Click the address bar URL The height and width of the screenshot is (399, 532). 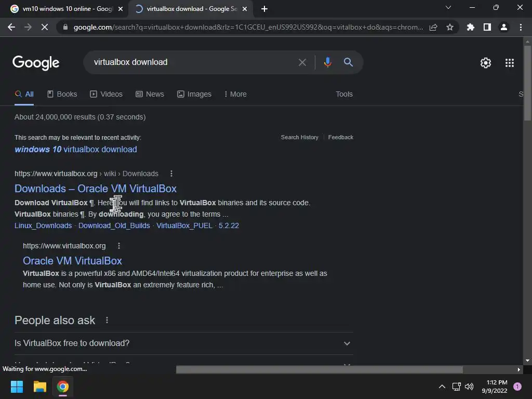pyautogui.click(x=248, y=27)
